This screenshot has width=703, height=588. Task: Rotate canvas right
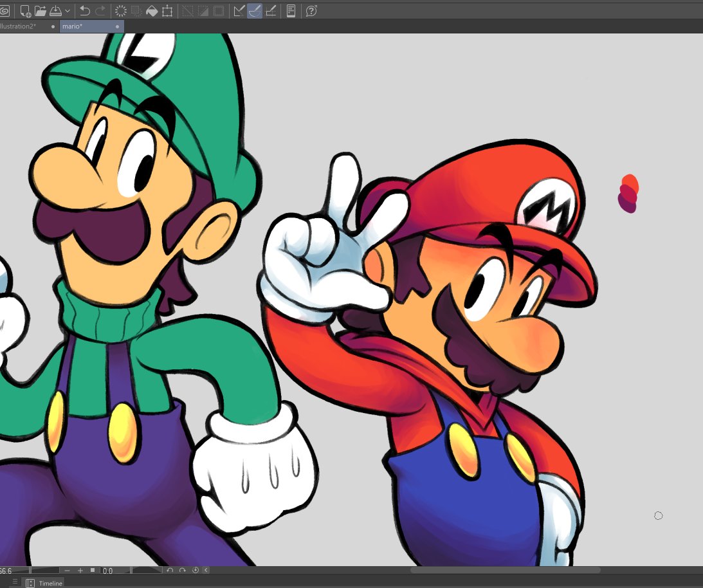[x=183, y=571]
